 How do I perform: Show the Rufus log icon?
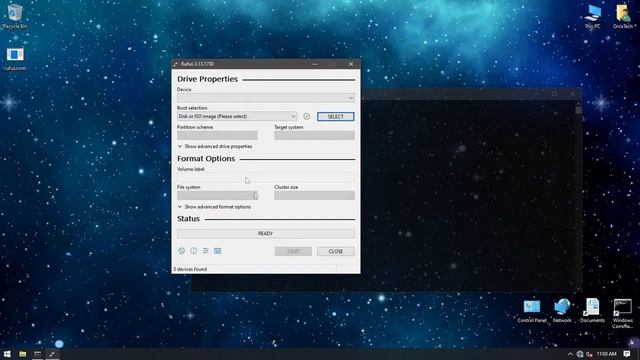click(x=218, y=251)
